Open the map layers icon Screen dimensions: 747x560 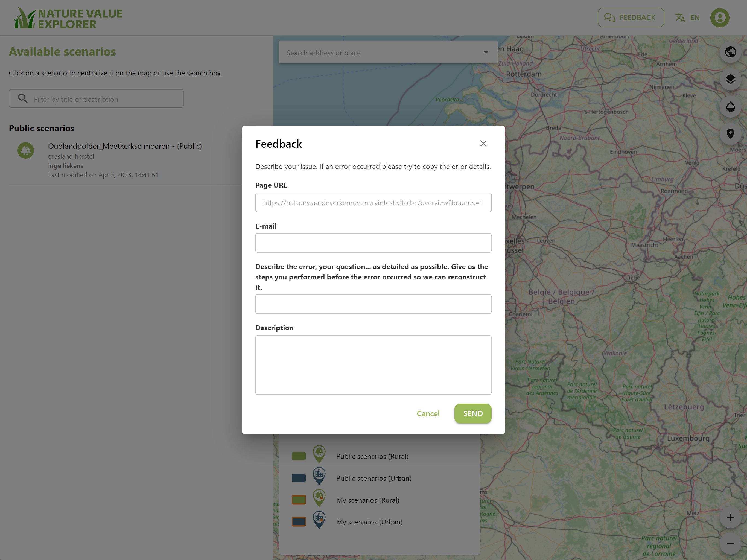[730, 79]
